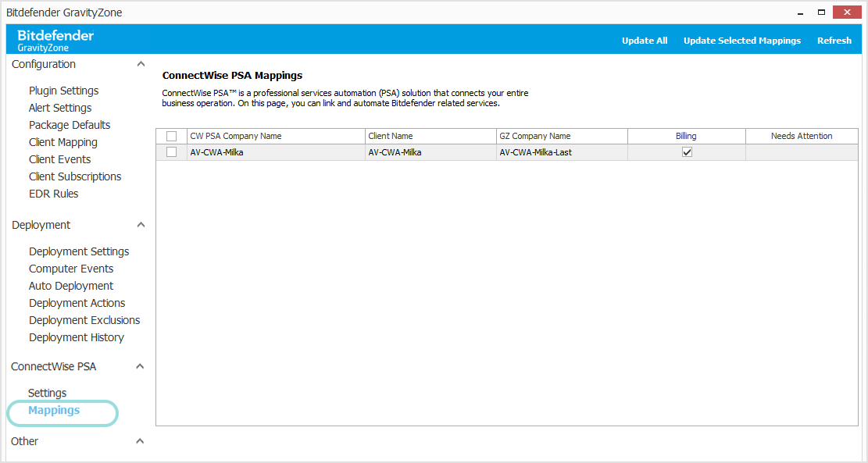Open ConnectWise PSA Settings page
Image resolution: width=868 pixels, height=463 pixels.
tap(47, 393)
